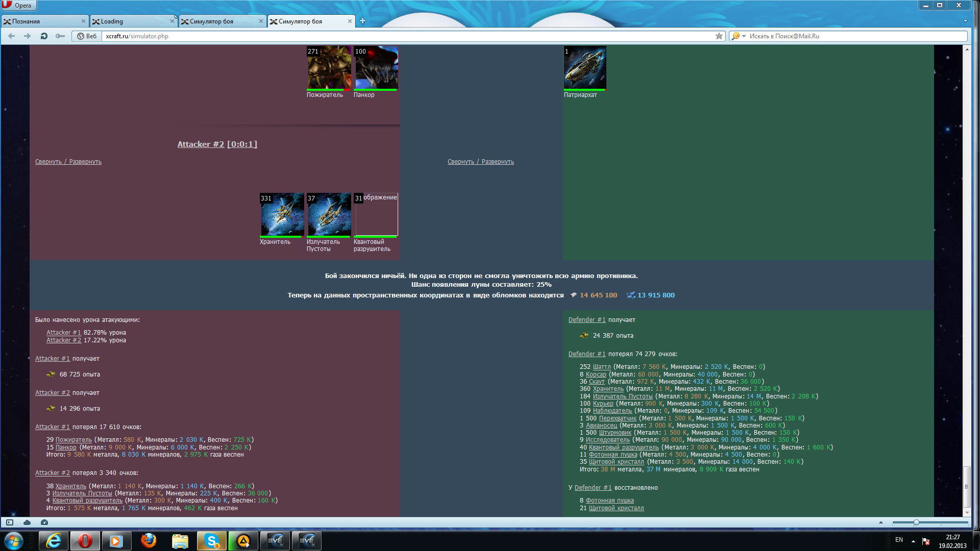Toggle the side panel button in status bar

point(9,522)
